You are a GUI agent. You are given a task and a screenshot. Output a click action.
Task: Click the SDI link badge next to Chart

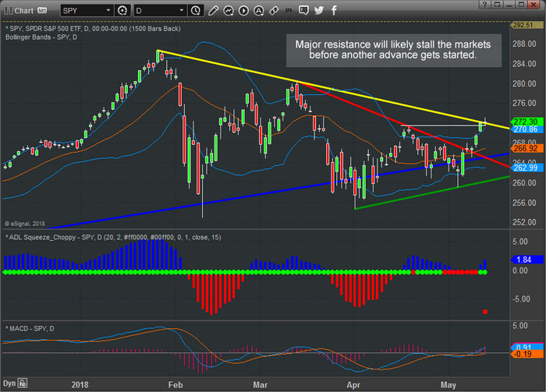pyautogui.click(x=42, y=11)
